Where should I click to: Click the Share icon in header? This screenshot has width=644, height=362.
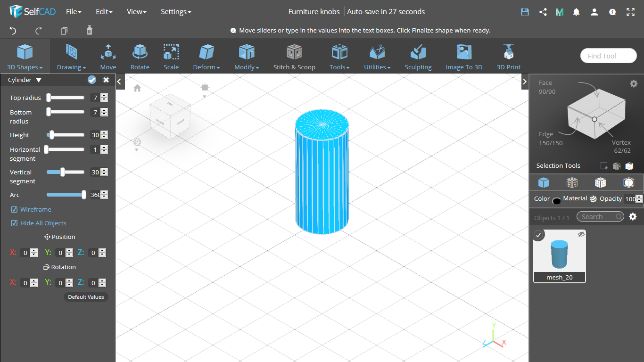[x=543, y=12]
